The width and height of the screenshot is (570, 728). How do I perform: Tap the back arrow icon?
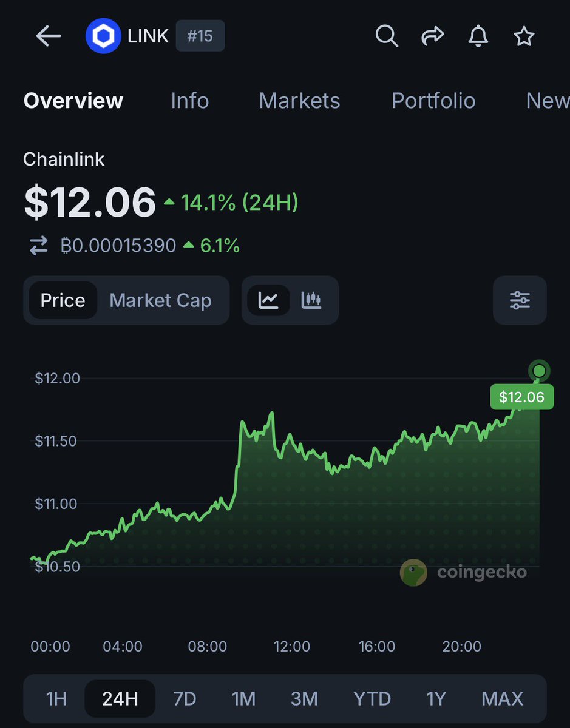pyautogui.click(x=49, y=36)
